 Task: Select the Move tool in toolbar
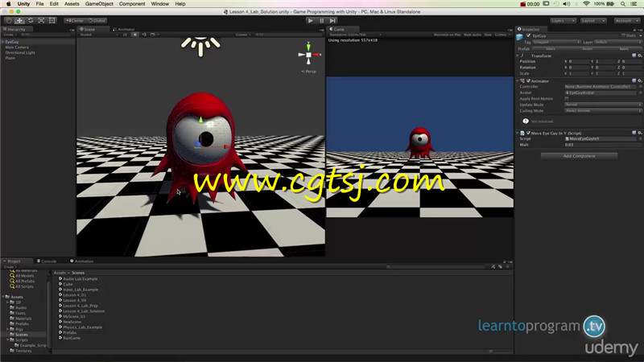tap(19, 21)
